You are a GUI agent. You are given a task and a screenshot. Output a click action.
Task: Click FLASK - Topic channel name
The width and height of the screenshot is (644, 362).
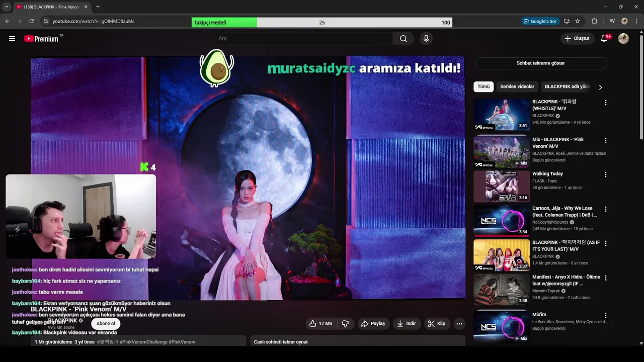coord(545,181)
